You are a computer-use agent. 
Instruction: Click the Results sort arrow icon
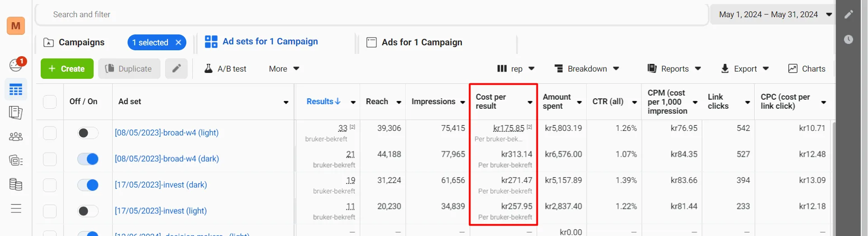[337, 101]
